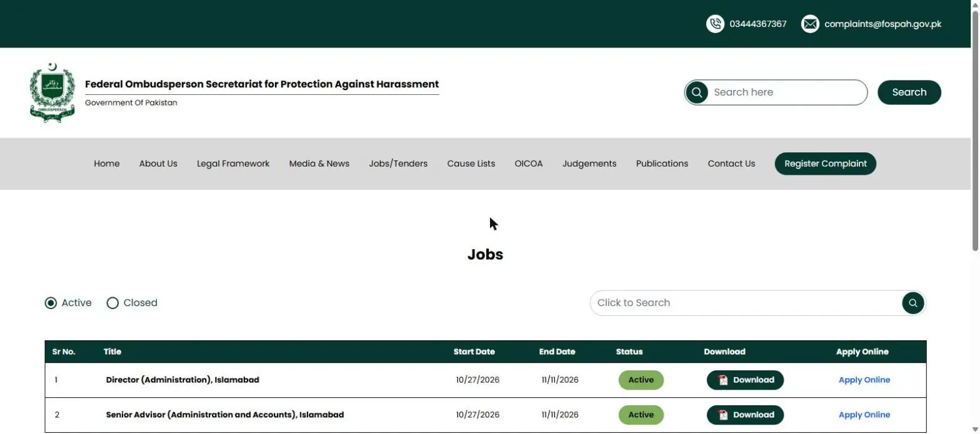
Task: Click the 'Download' column header
Action: [x=724, y=352]
